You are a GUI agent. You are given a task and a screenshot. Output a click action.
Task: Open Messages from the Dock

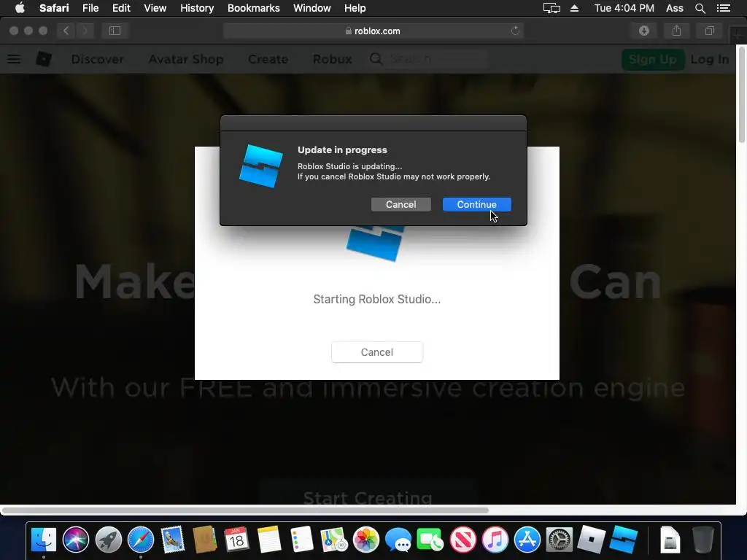(x=398, y=540)
